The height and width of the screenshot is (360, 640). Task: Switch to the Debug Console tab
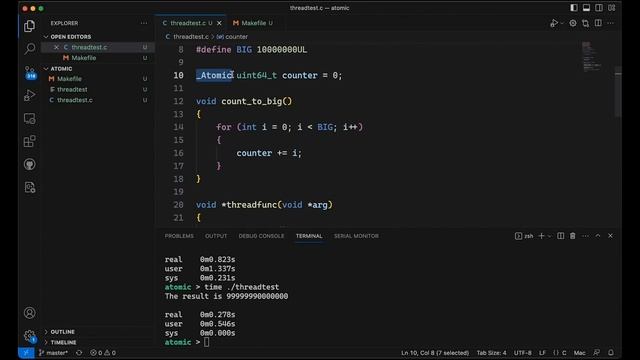(261, 236)
